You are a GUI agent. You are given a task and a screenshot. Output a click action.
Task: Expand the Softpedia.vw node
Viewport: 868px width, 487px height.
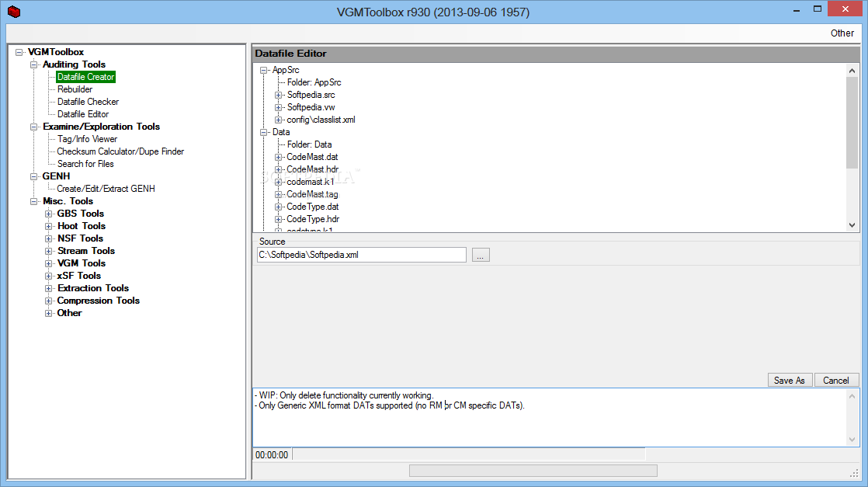click(x=279, y=107)
